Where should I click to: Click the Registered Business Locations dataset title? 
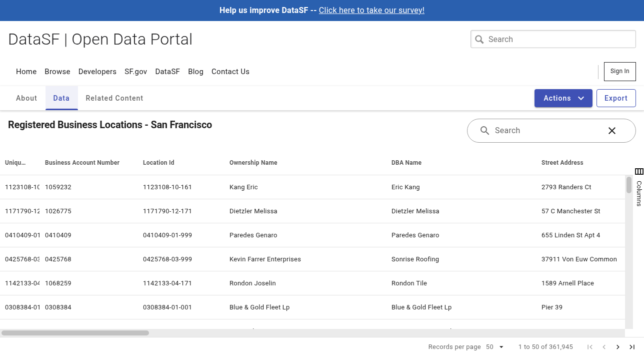coord(110,125)
